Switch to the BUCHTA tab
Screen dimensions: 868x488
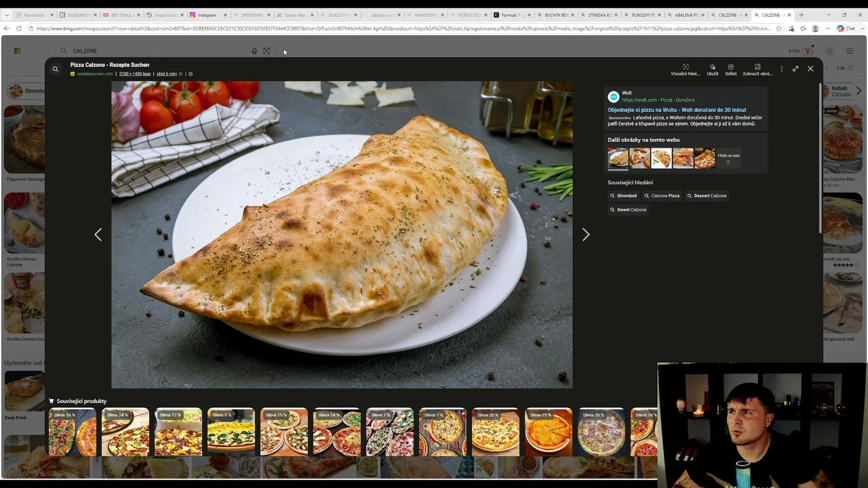click(x=555, y=15)
